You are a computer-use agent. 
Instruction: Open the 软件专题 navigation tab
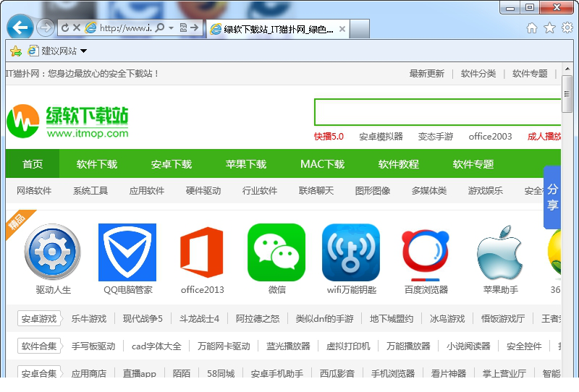coord(473,164)
